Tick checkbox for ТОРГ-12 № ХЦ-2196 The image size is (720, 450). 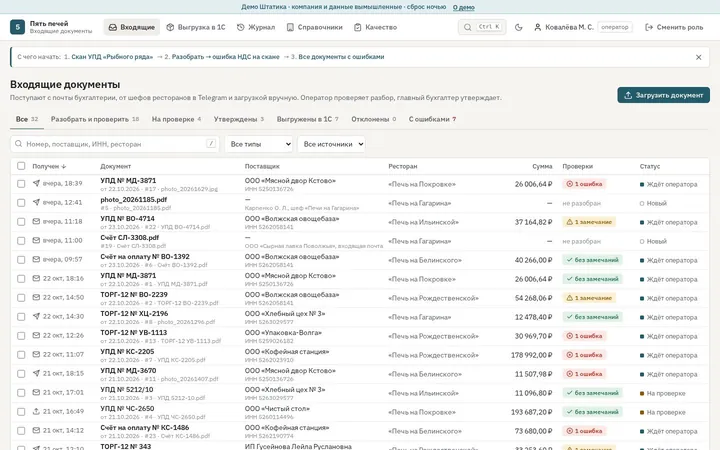[21, 316]
